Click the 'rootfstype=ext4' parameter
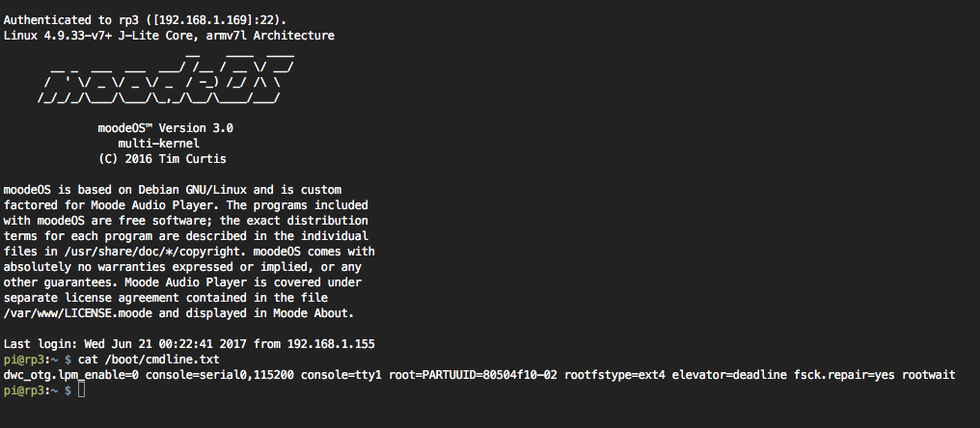This screenshot has width=980, height=428. (615, 375)
